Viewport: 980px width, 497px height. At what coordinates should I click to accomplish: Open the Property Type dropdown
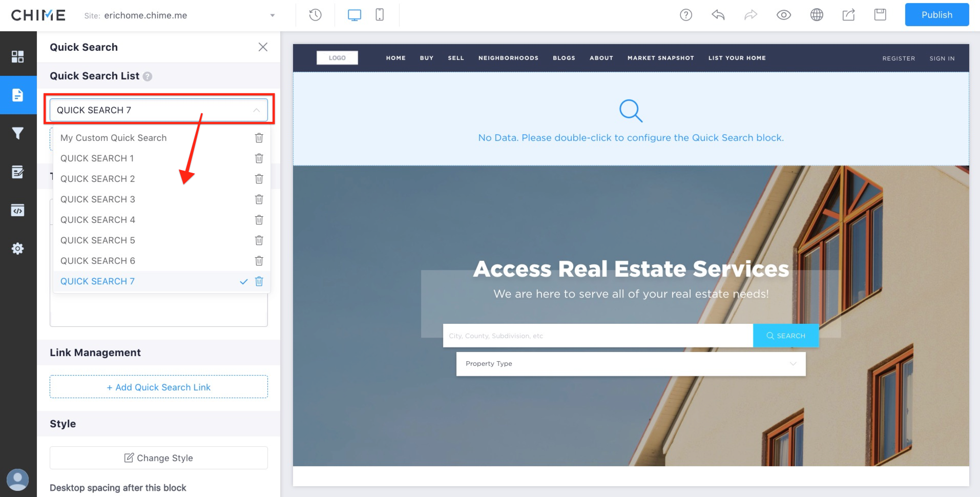tap(631, 364)
